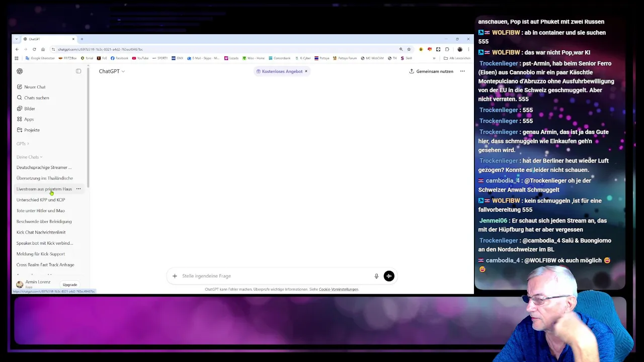Open the Chrome three-dot menu
Image resolution: width=644 pixels, height=362 pixels.
(468, 49)
